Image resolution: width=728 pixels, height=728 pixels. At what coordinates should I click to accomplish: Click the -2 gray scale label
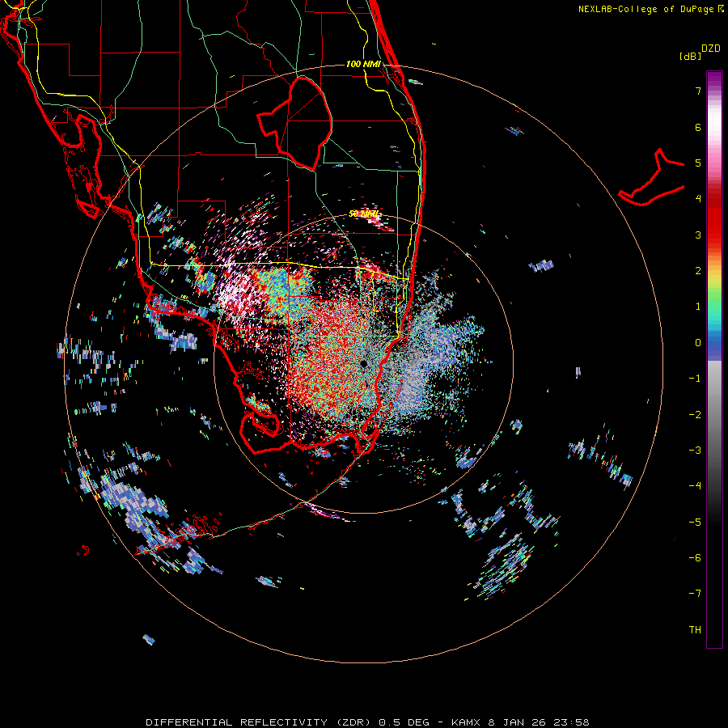point(695,414)
